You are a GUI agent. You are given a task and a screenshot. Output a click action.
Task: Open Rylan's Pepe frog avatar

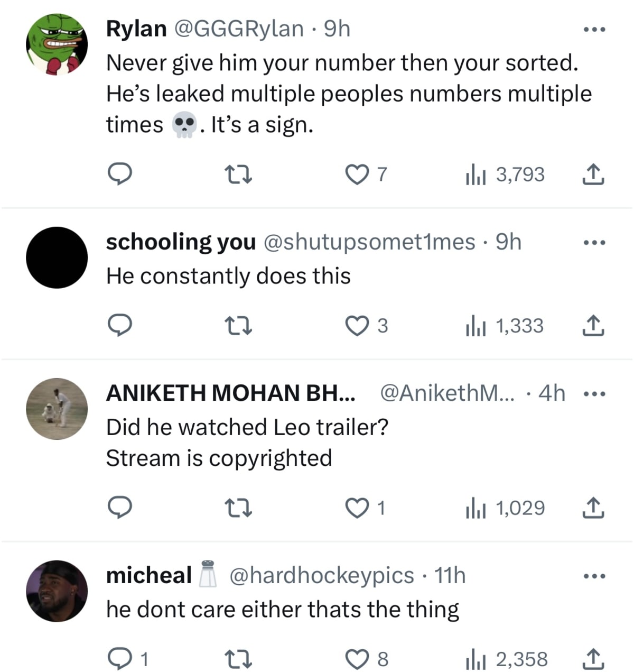[57, 44]
